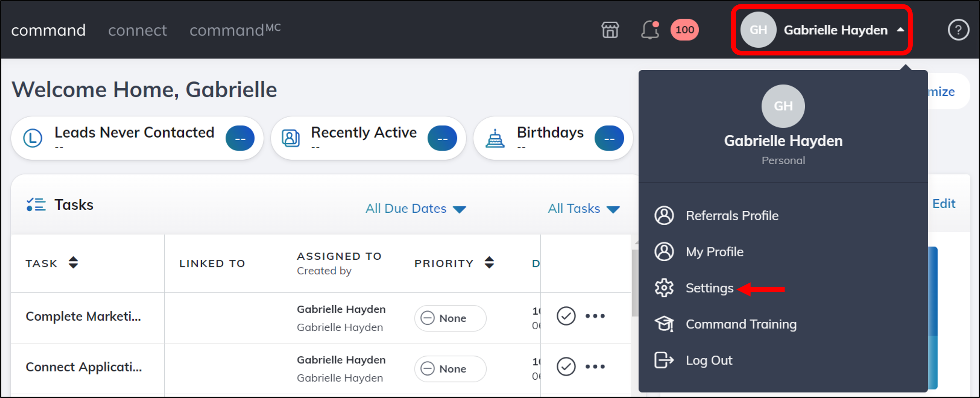Open the All Due Dates dropdown
The height and width of the screenshot is (398, 980).
click(416, 208)
